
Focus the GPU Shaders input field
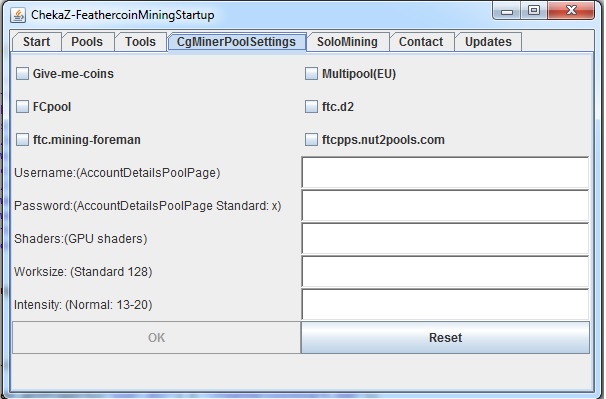pyautogui.click(x=445, y=239)
